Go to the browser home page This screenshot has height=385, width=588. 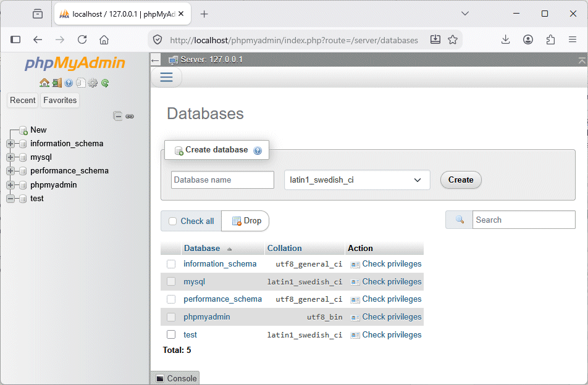pyautogui.click(x=104, y=39)
